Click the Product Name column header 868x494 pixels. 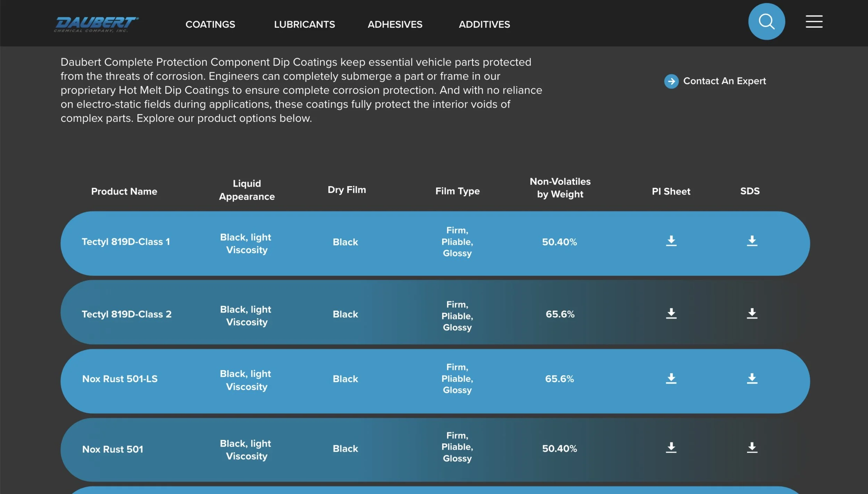click(124, 191)
